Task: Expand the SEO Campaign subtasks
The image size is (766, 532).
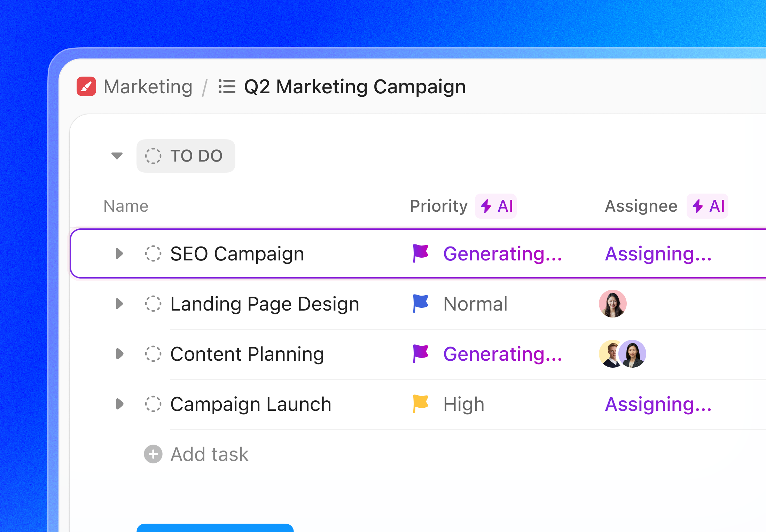Action: pyautogui.click(x=120, y=254)
